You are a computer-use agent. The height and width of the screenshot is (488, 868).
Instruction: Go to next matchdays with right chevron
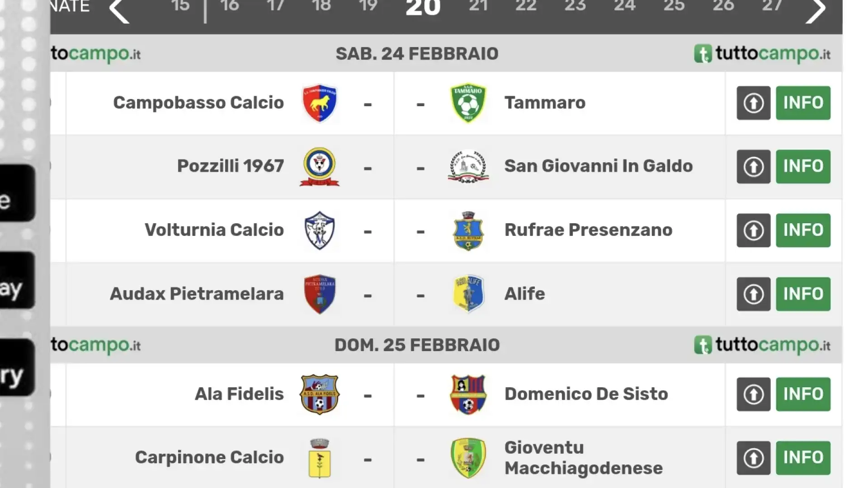816,10
